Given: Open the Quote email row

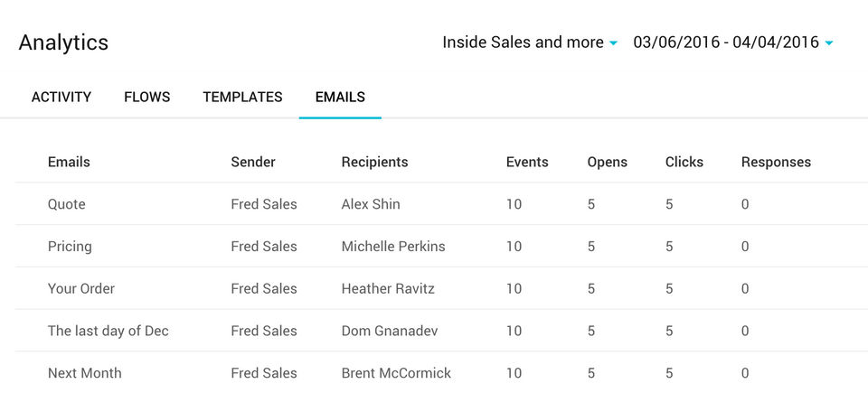Looking at the screenshot, I should pos(67,204).
